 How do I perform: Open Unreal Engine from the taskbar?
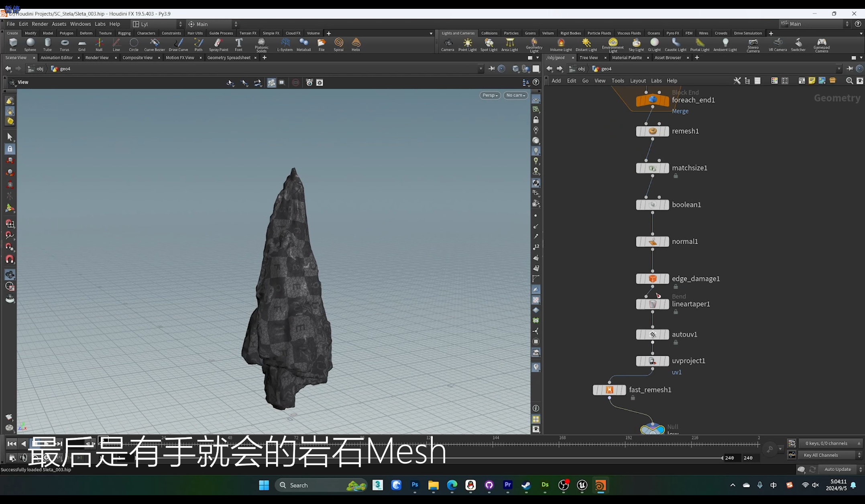click(x=582, y=485)
